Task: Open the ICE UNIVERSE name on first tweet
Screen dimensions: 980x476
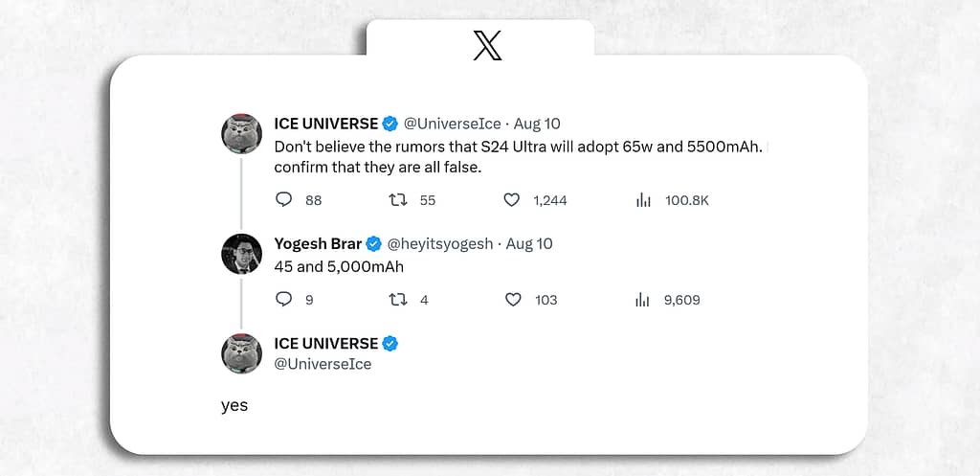Action: point(326,124)
